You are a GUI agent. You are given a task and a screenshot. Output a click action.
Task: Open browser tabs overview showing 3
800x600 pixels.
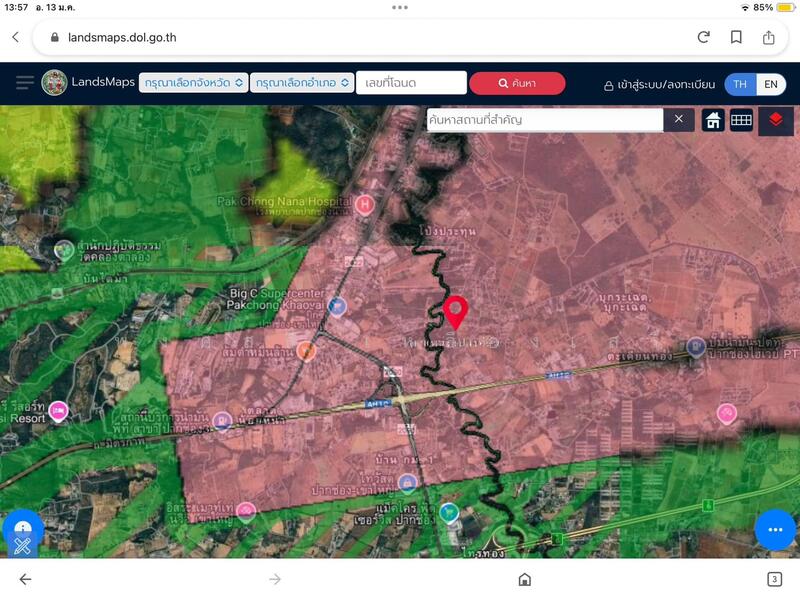pos(774,579)
